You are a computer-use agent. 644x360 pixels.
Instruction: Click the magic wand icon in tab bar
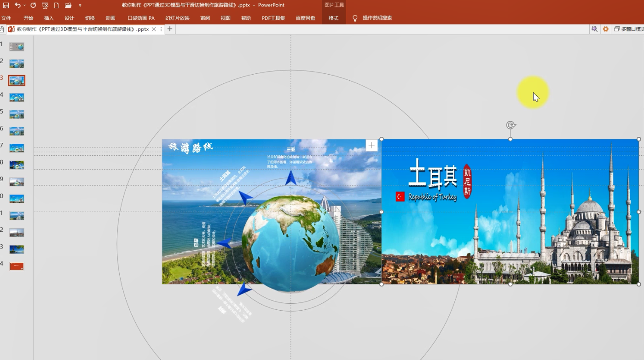click(x=595, y=29)
